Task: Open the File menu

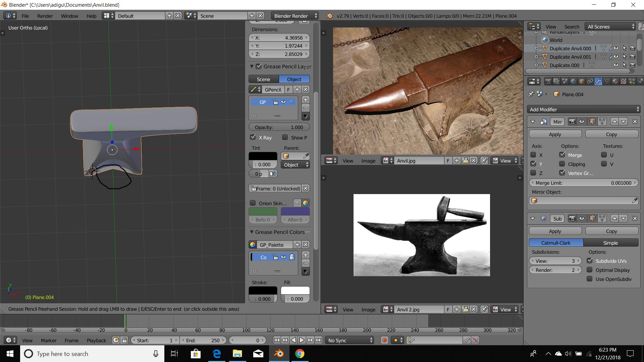Action: coord(25,16)
